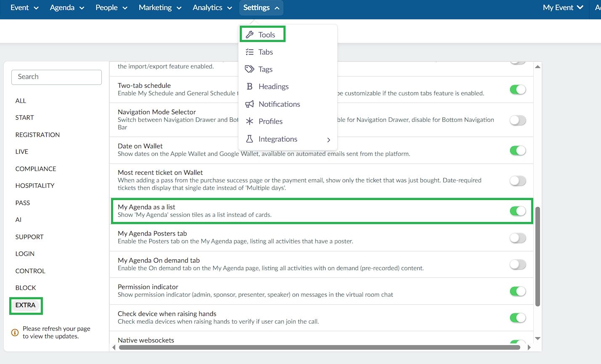
Task: Click the asterisk icon beside Profiles
Action: click(249, 121)
